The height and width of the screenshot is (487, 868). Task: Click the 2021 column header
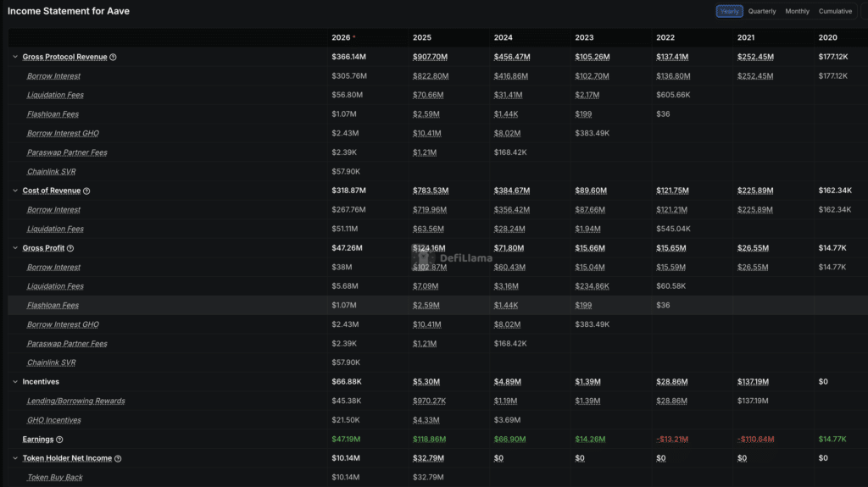coord(746,37)
